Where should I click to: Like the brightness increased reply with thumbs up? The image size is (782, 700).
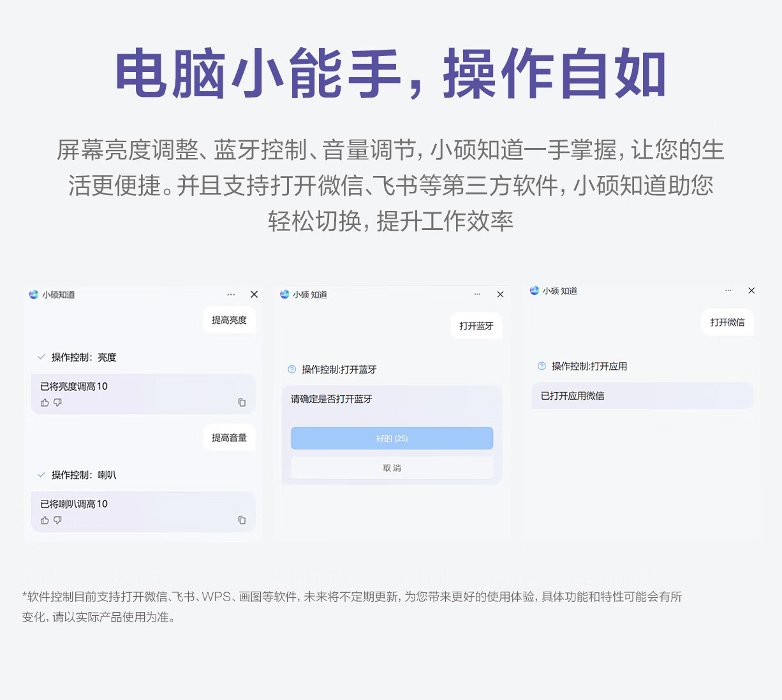pyautogui.click(x=45, y=403)
